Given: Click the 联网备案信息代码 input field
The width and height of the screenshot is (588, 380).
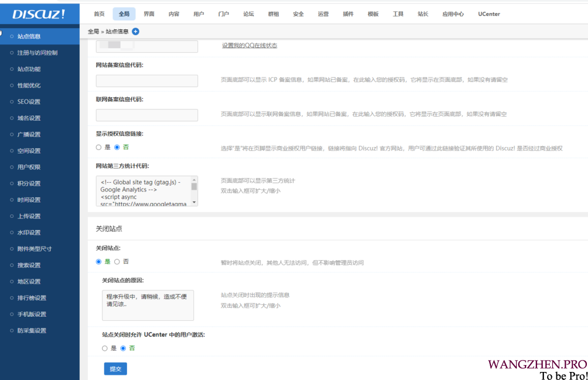Looking at the screenshot, I should (x=147, y=115).
